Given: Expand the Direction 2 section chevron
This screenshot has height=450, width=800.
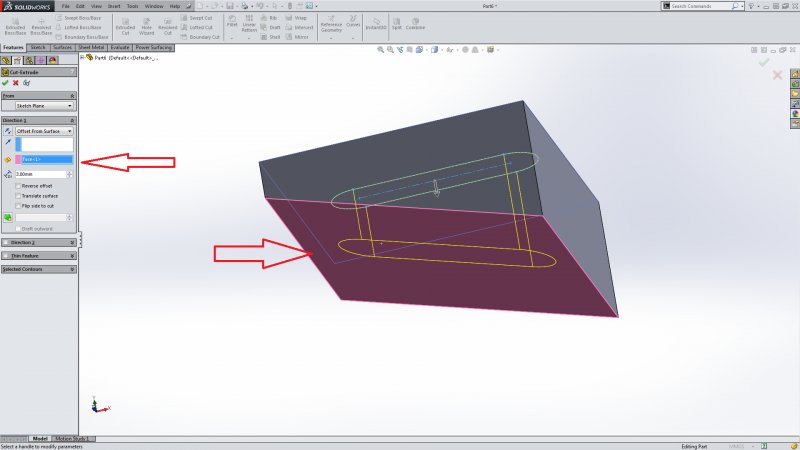Looking at the screenshot, I should [x=72, y=242].
